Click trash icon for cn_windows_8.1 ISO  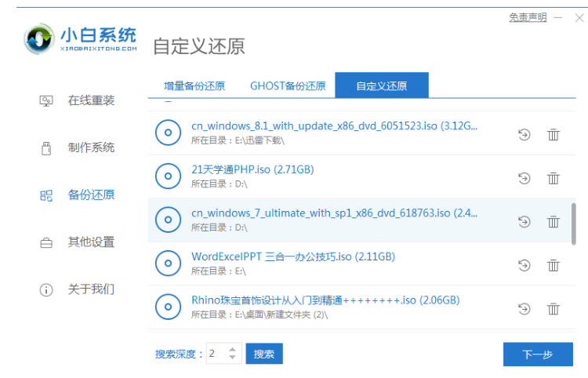(x=554, y=135)
